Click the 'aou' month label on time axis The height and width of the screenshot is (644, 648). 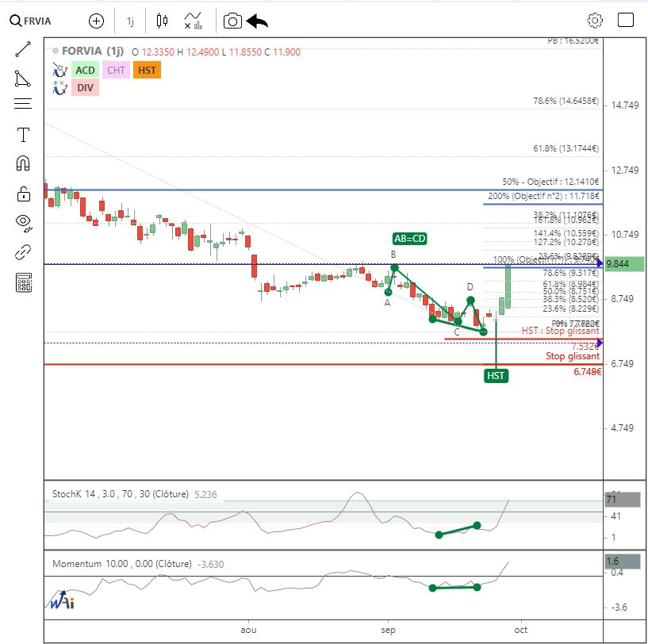[x=248, y=630]
